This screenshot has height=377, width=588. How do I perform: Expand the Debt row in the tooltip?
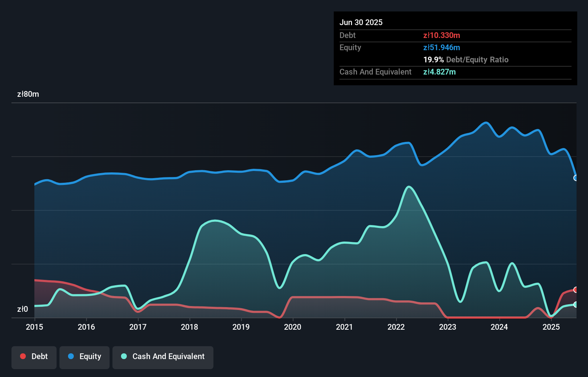tap(399, 35)
